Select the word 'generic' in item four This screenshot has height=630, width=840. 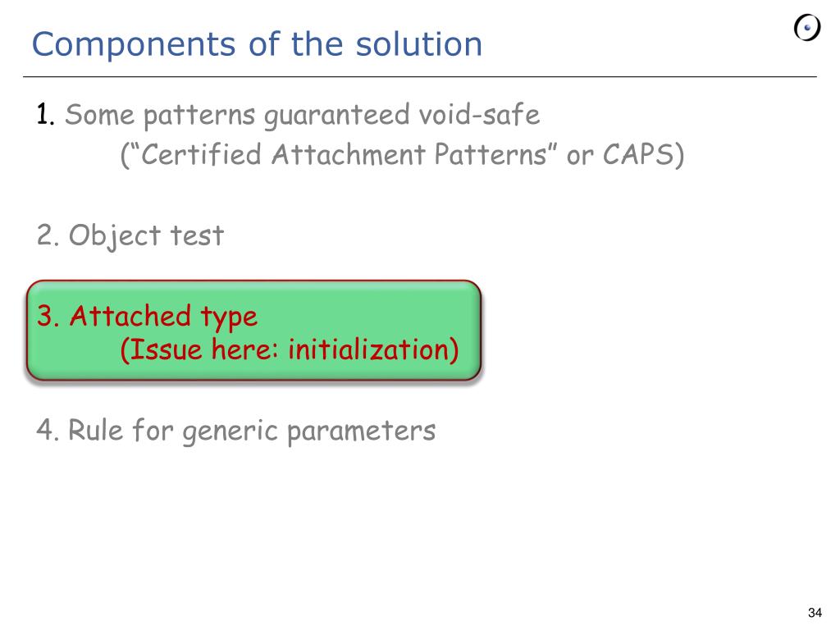(230, 431)
